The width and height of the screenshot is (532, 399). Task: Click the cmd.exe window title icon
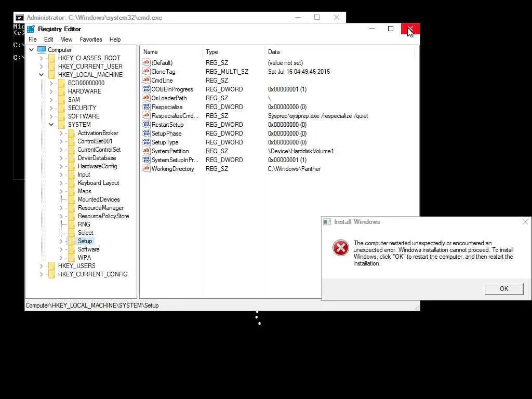20,18
